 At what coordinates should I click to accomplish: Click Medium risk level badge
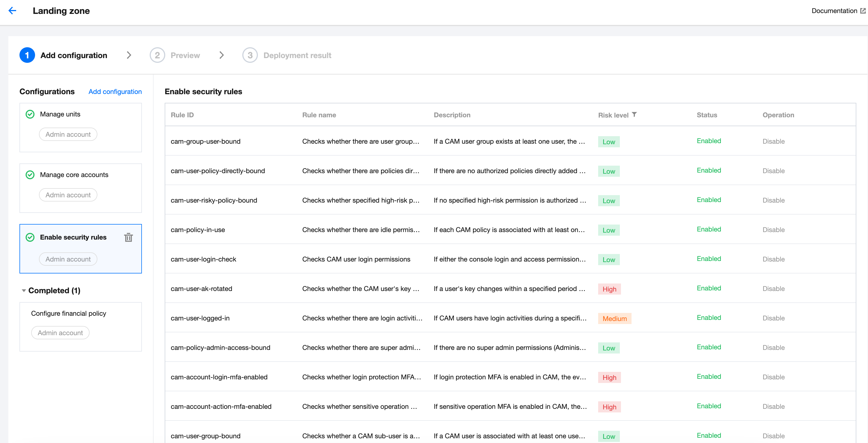pos(614,318)
